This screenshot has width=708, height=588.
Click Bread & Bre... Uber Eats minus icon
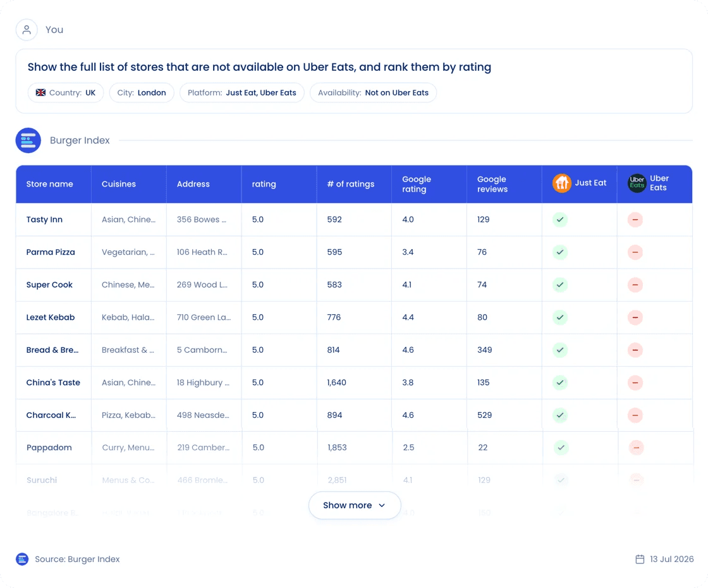635,350
